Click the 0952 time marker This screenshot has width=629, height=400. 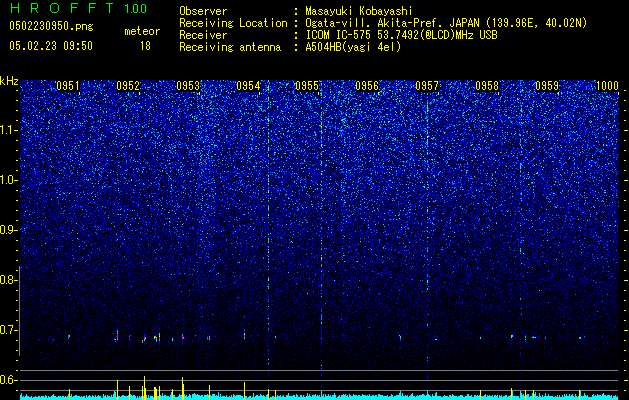click(128, 86)
